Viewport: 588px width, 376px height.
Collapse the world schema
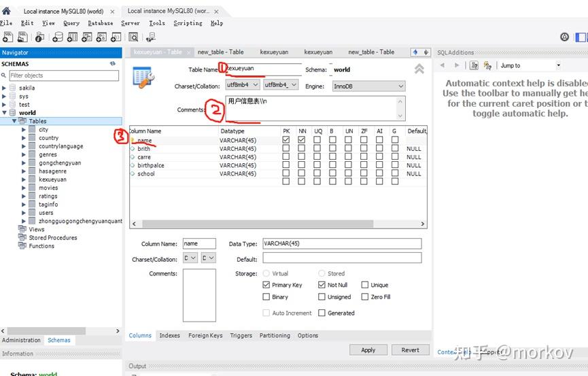pos(4,113)
